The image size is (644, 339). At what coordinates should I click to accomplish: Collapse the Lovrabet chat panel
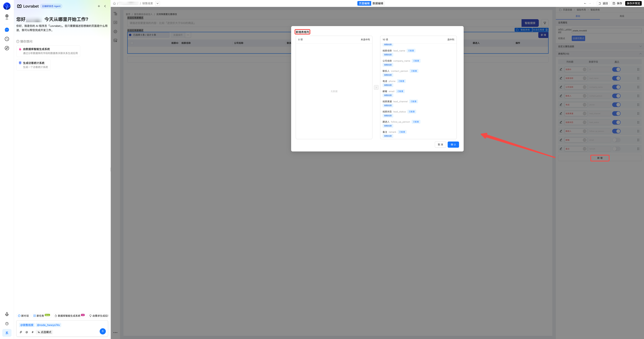click(105, 6)
